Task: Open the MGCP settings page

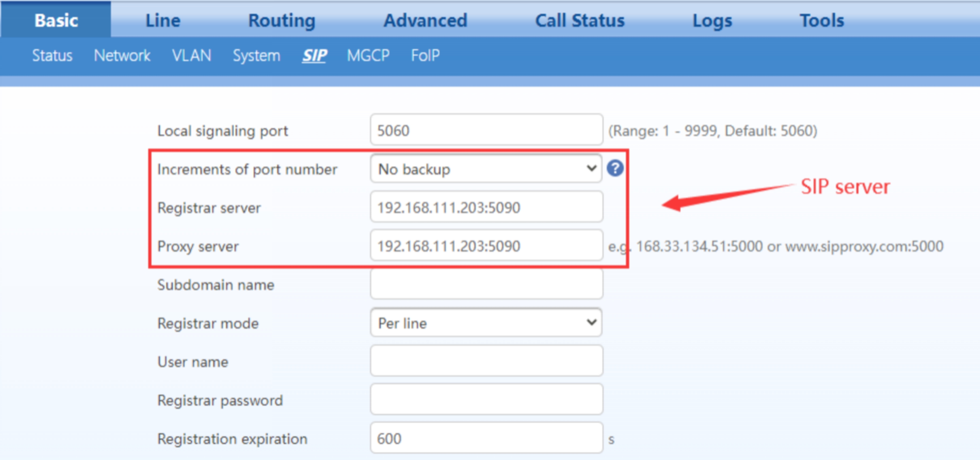Action: coord(368,55)
